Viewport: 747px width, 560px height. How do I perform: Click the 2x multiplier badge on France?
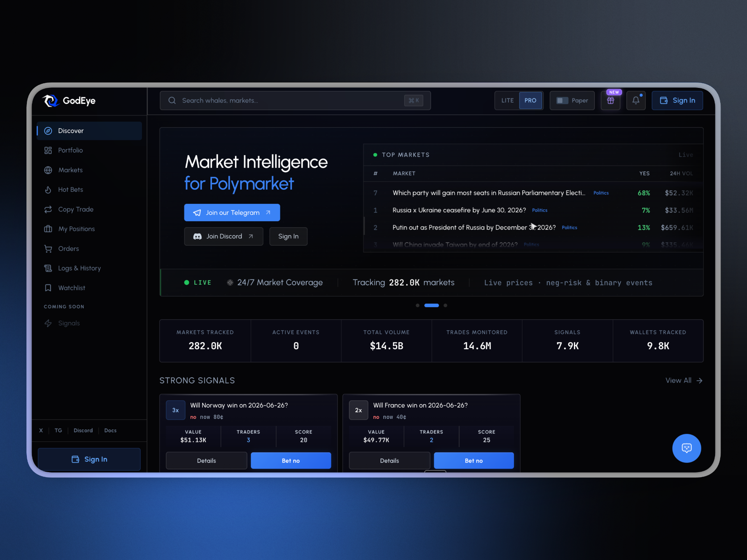(358, 410)
